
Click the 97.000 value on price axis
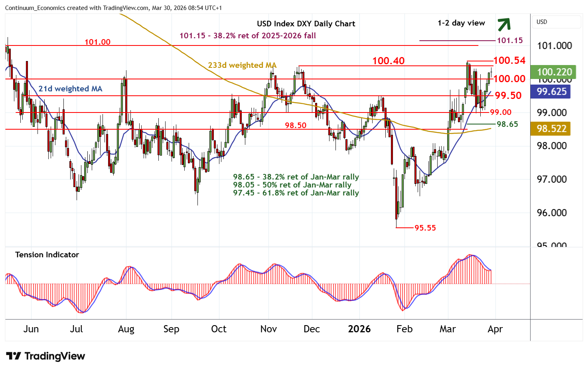pos(551,179)
